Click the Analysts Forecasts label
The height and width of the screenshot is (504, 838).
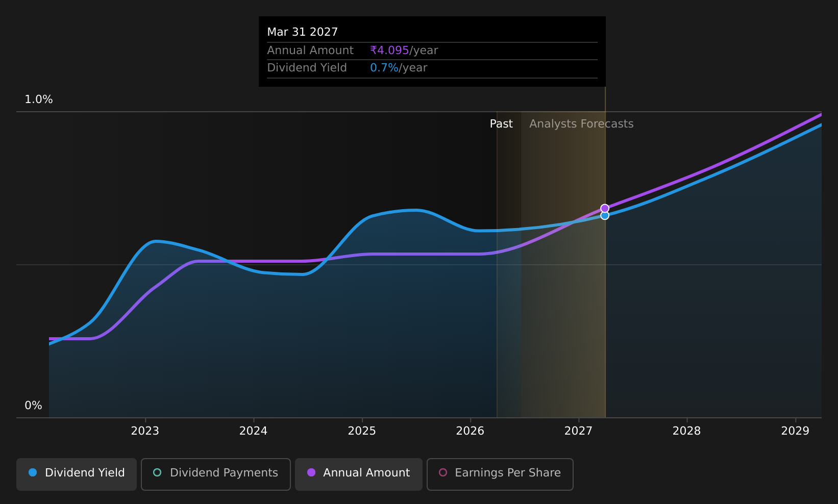click(x=581, y=124)
